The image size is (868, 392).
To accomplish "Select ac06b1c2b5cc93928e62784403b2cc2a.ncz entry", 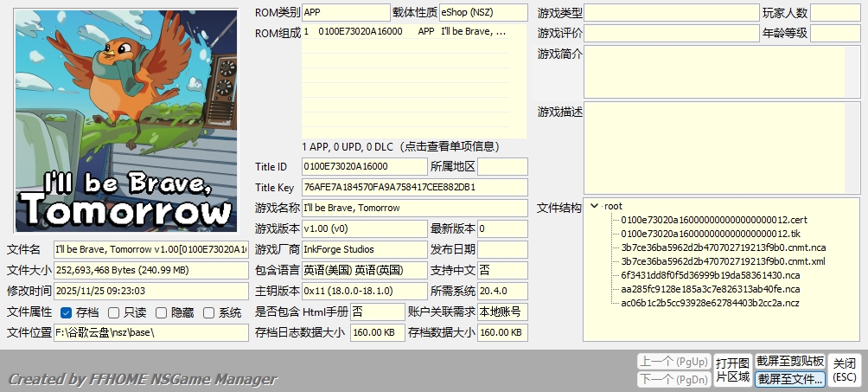I will point(710,303).
